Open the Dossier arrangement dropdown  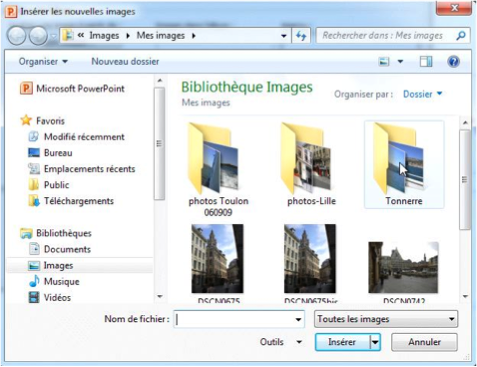[x=423, y=94]
